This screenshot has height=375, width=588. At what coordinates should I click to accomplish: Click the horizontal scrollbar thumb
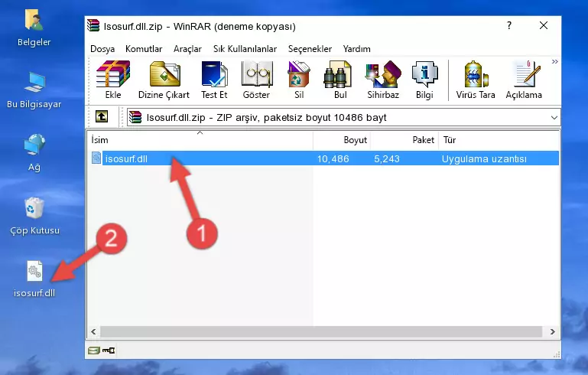pyautogui.click(x=321, y=331)
